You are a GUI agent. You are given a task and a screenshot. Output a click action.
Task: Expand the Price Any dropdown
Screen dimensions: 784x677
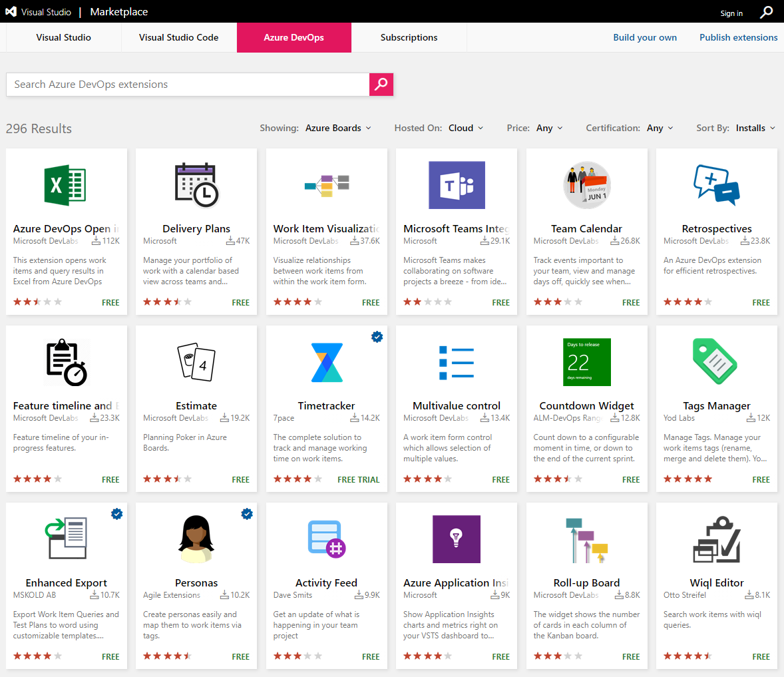550,128
